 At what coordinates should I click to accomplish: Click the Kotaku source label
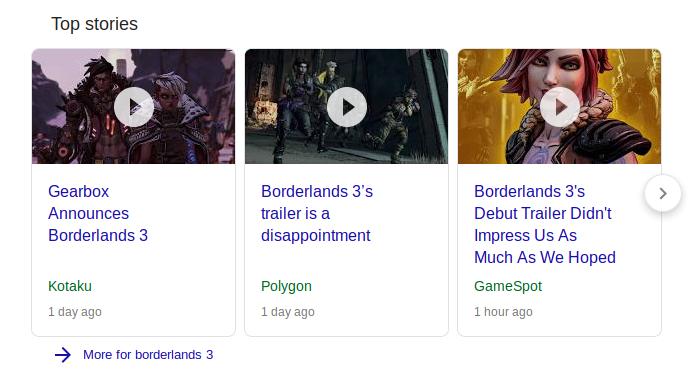(70, 286)
